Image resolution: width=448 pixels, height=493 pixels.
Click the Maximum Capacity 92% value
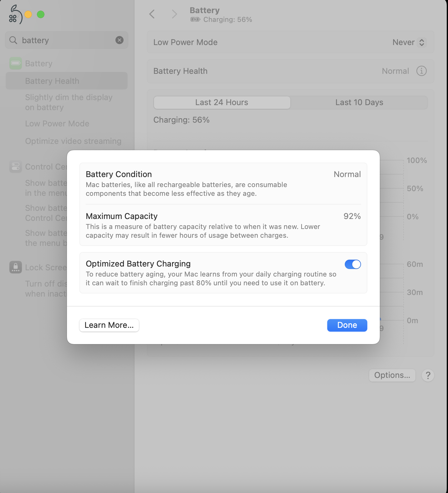point(352,216)
